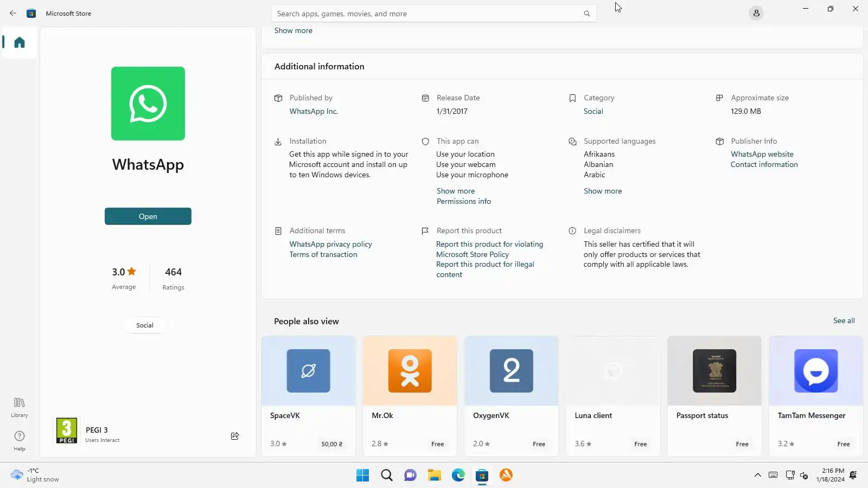Click the Additional information heading
The image size is (868, 488).
[320, 66]
